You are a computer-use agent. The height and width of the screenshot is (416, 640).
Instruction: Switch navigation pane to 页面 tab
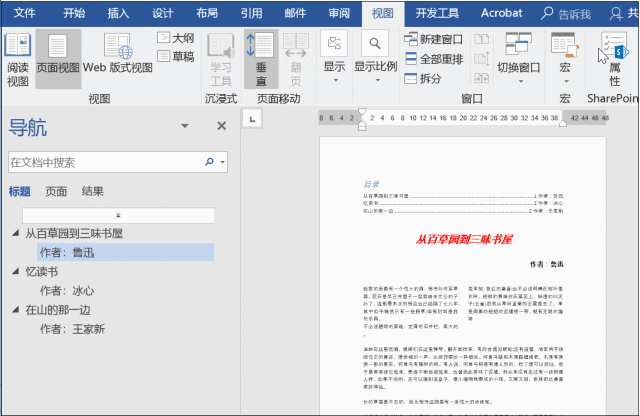(56, 191)
